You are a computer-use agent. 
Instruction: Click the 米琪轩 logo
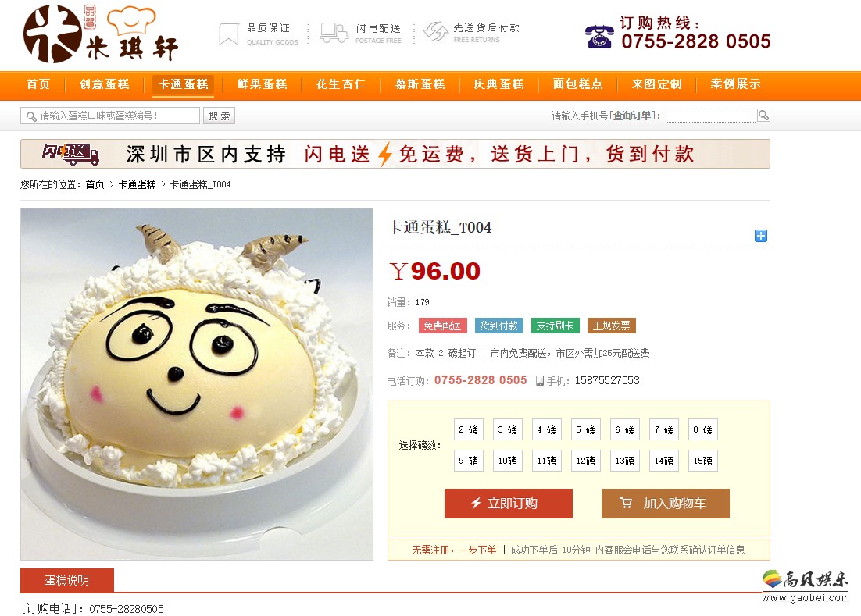(x=101, y=34)
